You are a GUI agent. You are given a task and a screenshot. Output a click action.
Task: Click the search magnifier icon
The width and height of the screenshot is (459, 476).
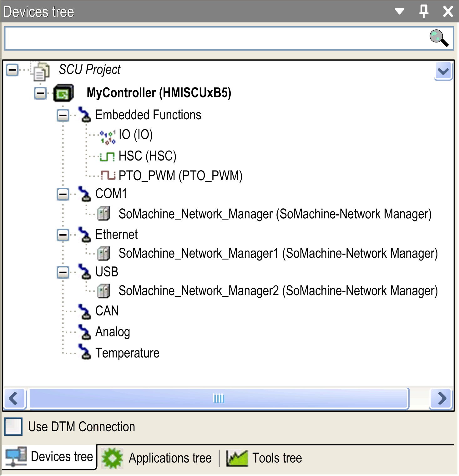pyautogui.click(x=439, y=38)
